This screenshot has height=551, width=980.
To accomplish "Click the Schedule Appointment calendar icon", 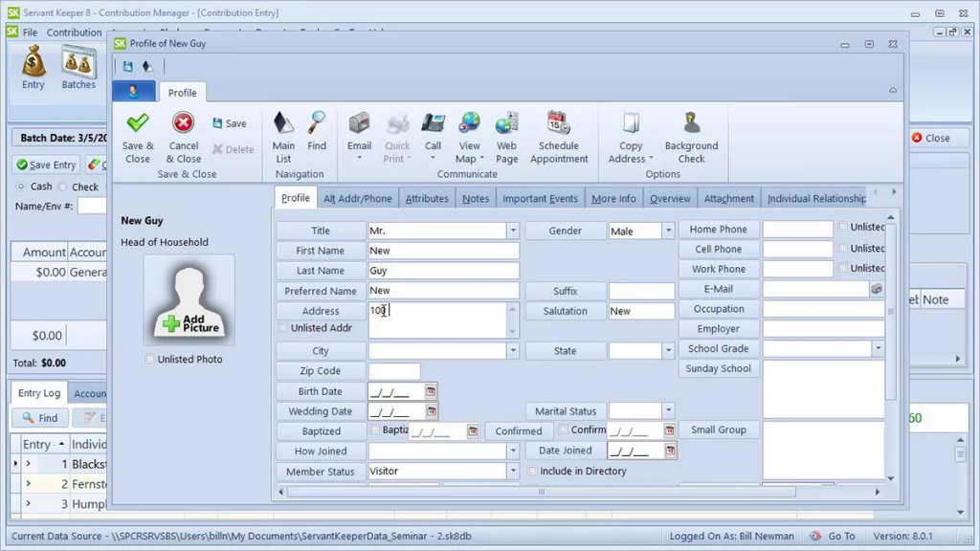I will click(558, 123).
